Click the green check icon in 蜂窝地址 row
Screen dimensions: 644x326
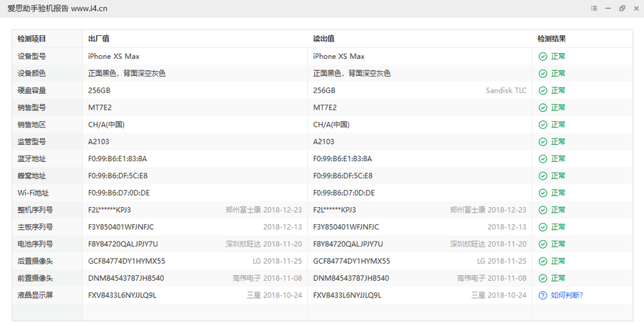543,176
